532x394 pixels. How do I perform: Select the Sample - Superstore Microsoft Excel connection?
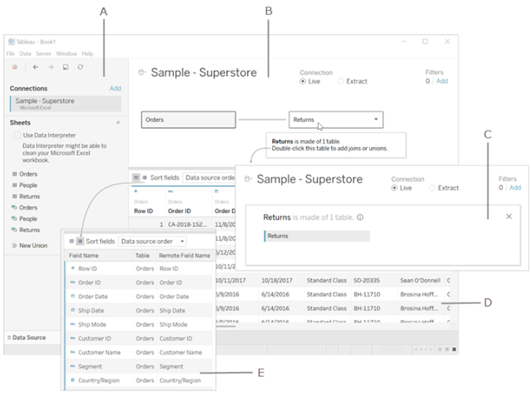(x=66, y=104)
